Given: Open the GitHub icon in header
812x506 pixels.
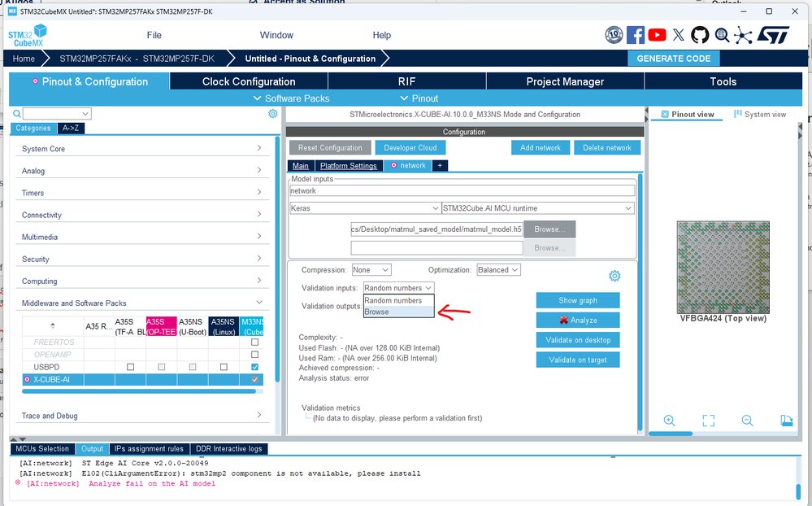Looking at the screenshot, I should [700, 35].
